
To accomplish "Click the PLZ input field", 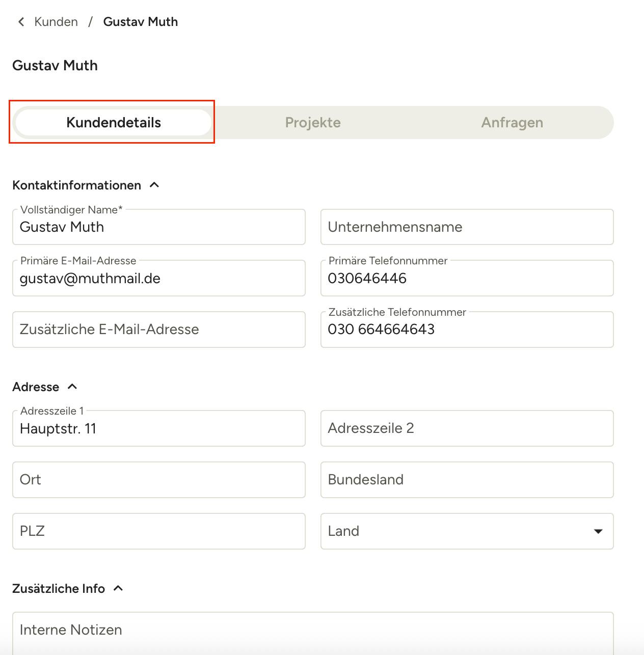I will click(x=158, y=531).
